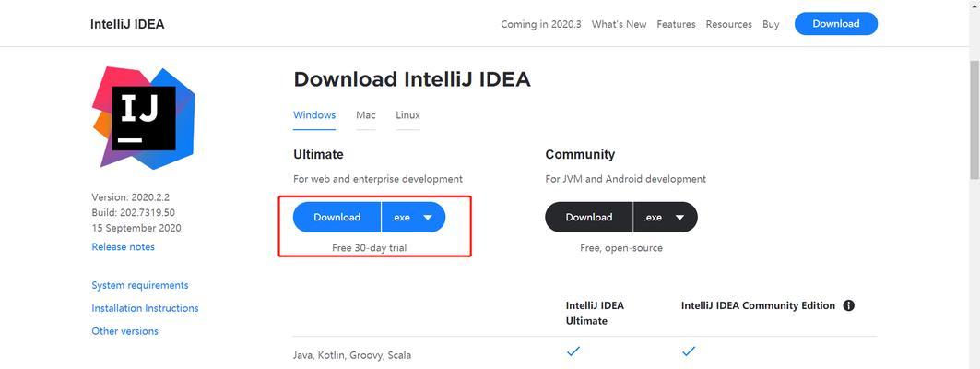Open the System requirements link
The width and height of the screenshot is (980, 369).
[140, 285]
